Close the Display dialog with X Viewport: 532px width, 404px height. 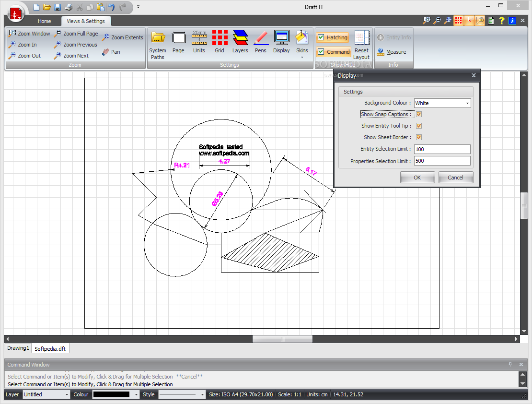pos(474,75)
